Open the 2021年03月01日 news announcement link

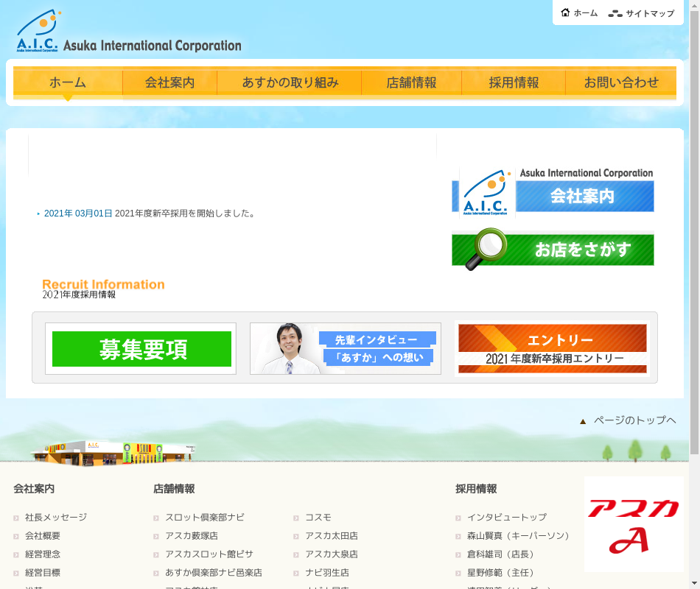(x=78, y=214)
